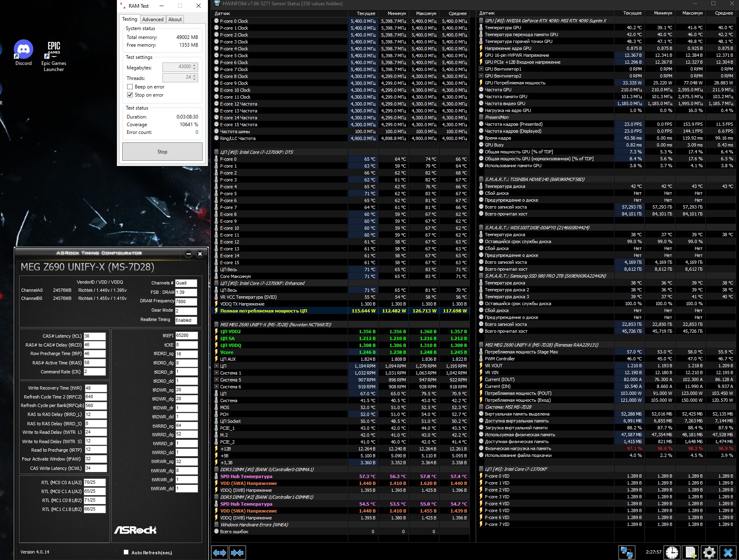739x560 pixels.
Task: Reset the sensor timer using the clock icon
Action: (672, 552)
